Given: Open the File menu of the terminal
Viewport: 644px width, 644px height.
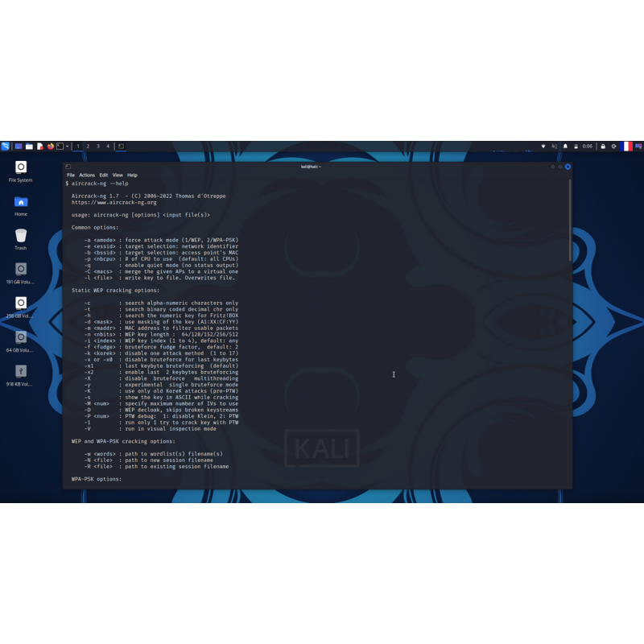Looking at the screenshot, I should 70,175.
